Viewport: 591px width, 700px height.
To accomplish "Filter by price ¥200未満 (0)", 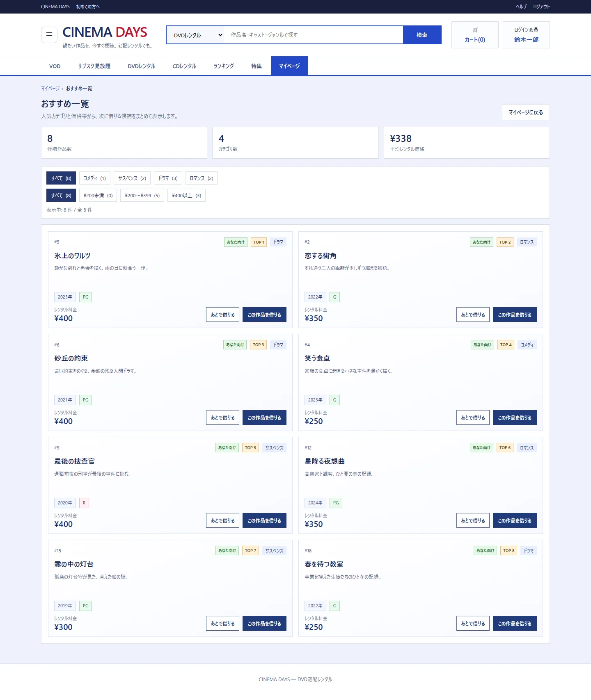I will 98,195.
